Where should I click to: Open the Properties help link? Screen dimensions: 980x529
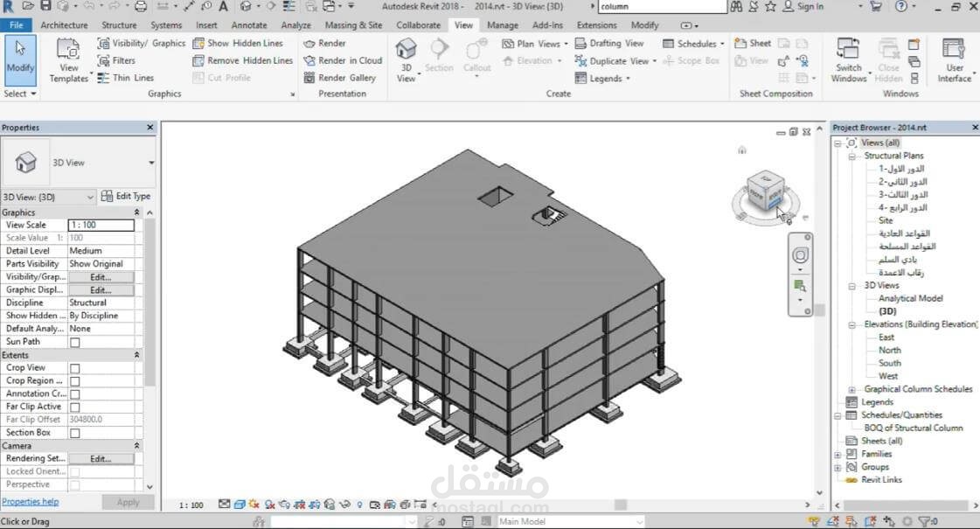point(30,502)
